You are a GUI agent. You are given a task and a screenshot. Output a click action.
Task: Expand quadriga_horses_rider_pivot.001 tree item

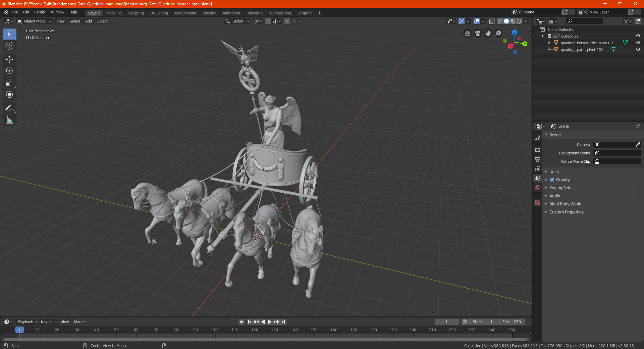[x=549, y=43]
